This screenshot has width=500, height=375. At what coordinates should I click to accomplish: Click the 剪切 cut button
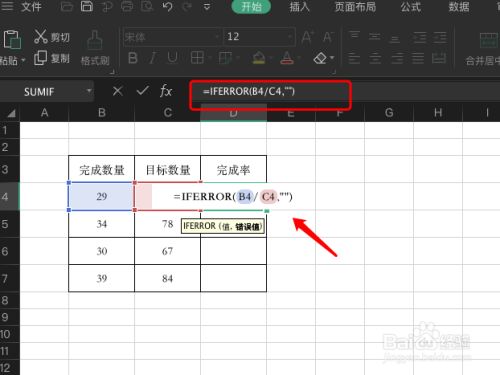tap(52, 37)
